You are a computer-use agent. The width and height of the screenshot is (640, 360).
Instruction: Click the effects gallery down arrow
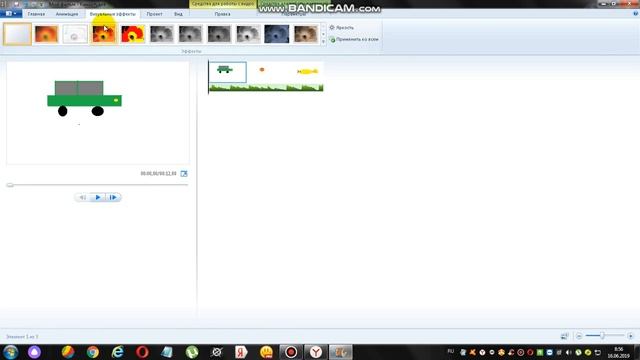[x=324, y=34]
